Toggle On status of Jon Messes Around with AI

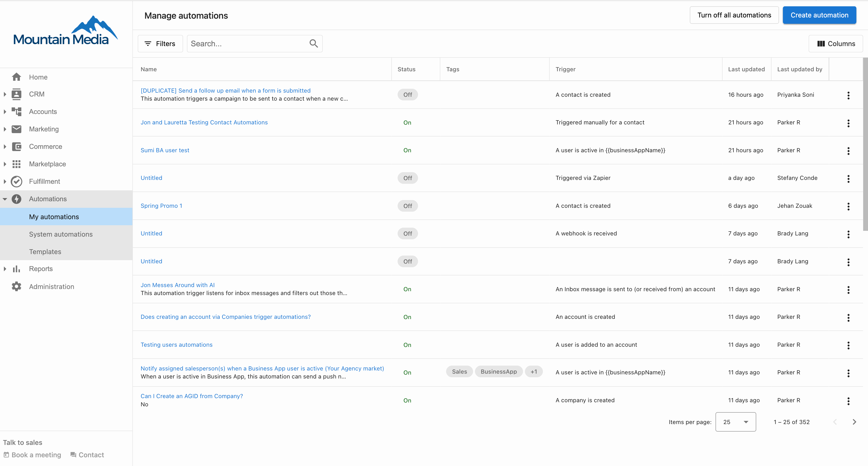[x=407, y=289]
